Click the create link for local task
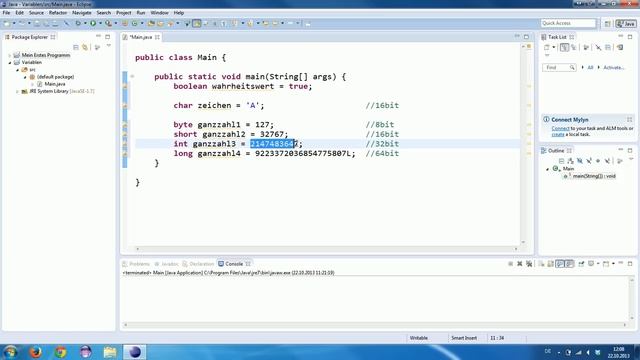 click(x=558, y=134)
